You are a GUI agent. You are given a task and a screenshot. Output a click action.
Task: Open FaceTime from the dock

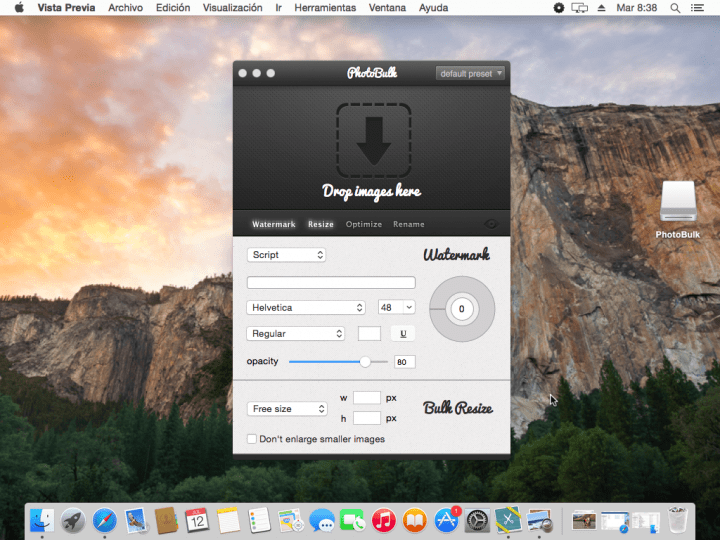pyautogui.click(x=352, y=521)
